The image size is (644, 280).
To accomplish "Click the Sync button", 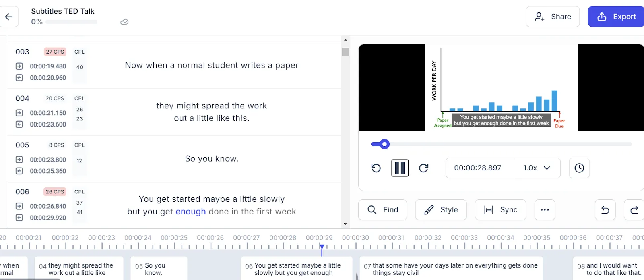I will [501, 210].
